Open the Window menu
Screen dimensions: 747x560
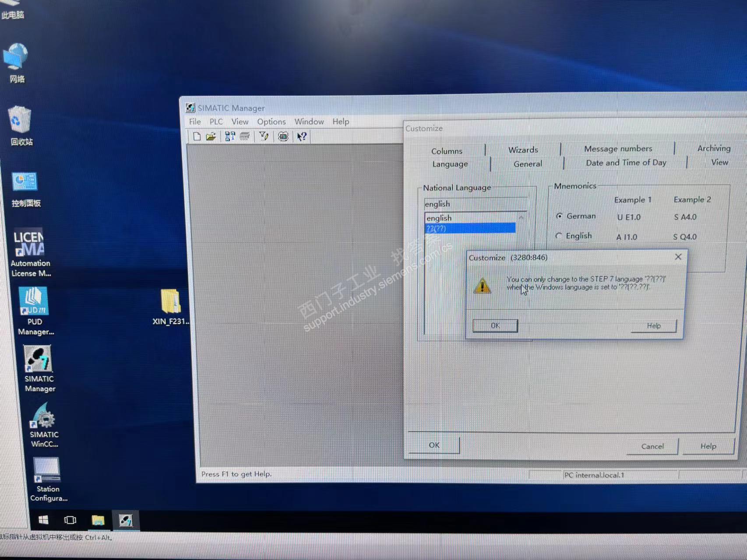pos(309,122)
